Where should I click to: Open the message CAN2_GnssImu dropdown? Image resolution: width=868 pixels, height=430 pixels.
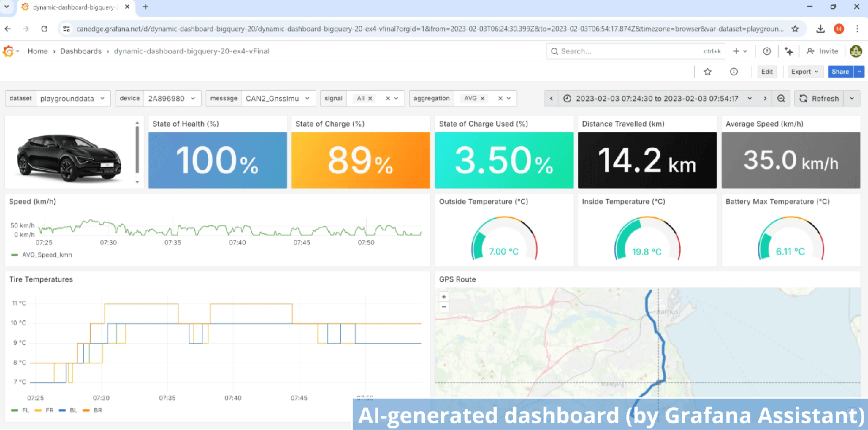pos(278,98)
